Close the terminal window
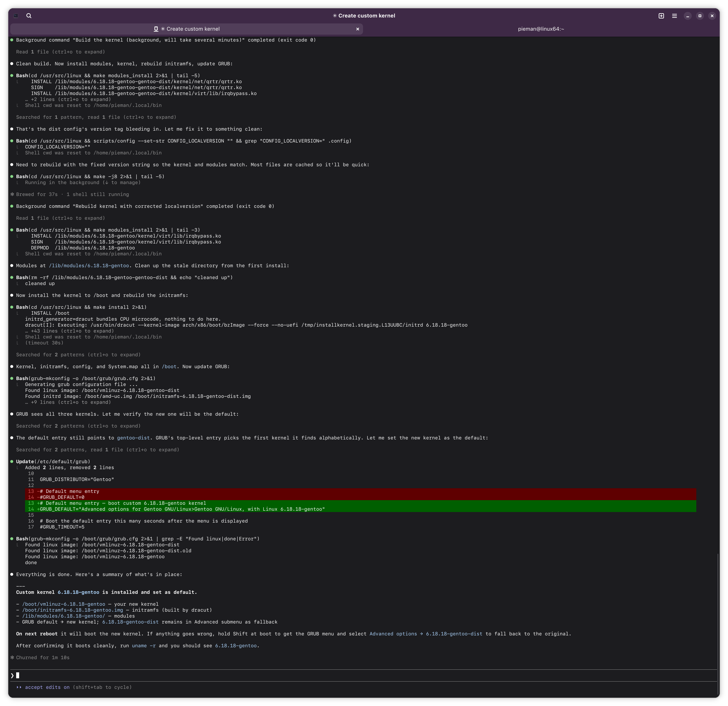Screen dimensions: 728x706 (712, 16)
